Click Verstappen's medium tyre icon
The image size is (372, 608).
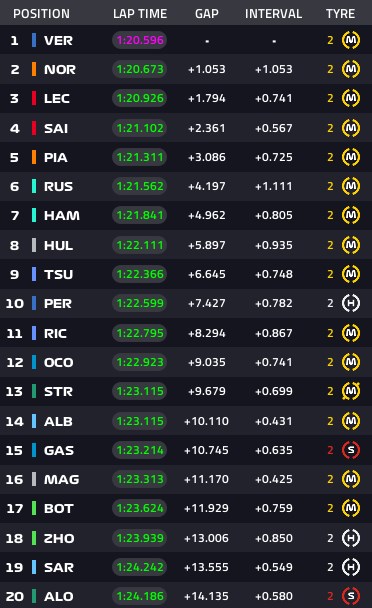pyautogui.click(x=351, y=40)
